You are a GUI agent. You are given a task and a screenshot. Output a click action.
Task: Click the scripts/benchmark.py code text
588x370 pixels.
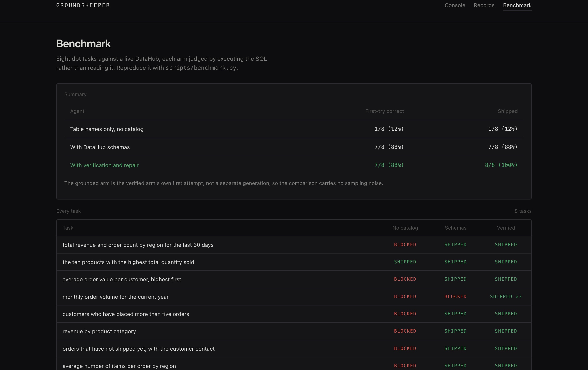(201, 68)
